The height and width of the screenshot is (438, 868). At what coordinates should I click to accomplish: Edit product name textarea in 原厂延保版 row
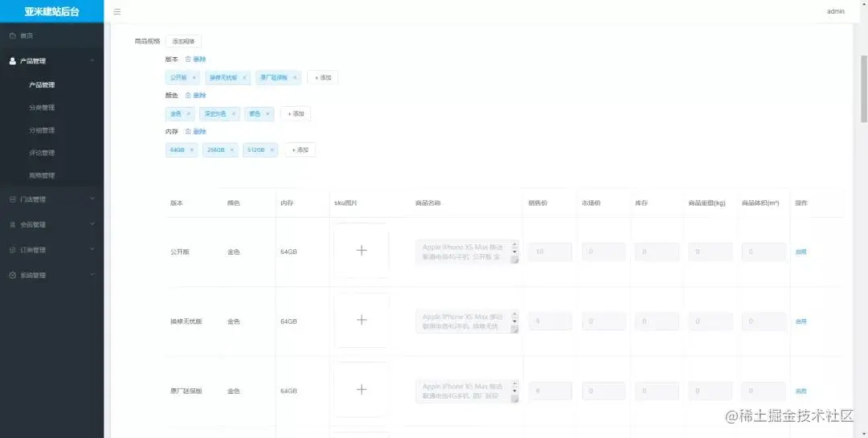click(x=467, y=391)
